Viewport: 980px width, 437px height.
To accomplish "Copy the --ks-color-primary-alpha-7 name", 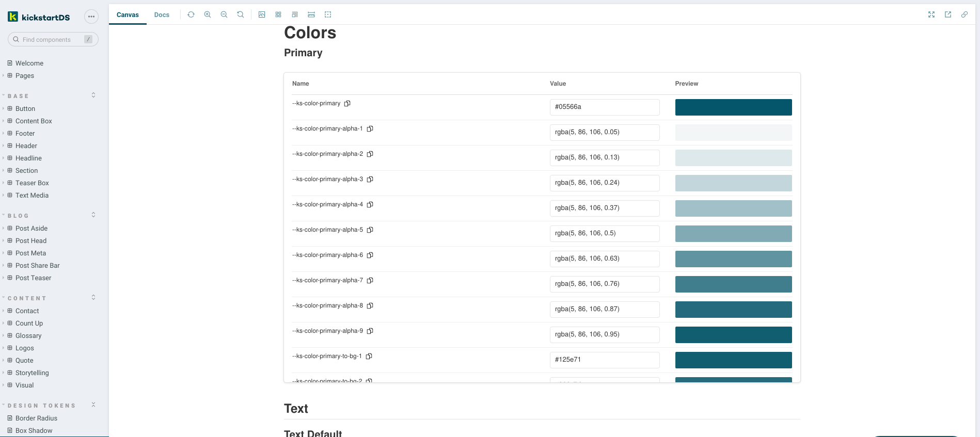I will click(370, 280).
